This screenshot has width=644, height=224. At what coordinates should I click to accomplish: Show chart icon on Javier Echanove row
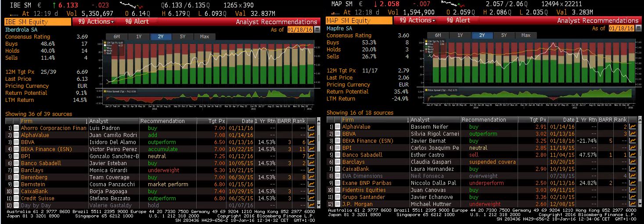[633, 197]
